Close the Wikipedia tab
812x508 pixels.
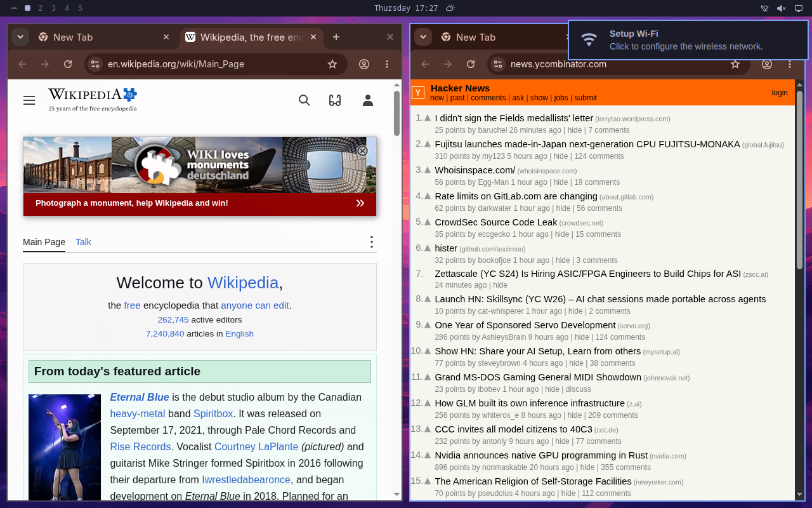click(x=313, y=37)
